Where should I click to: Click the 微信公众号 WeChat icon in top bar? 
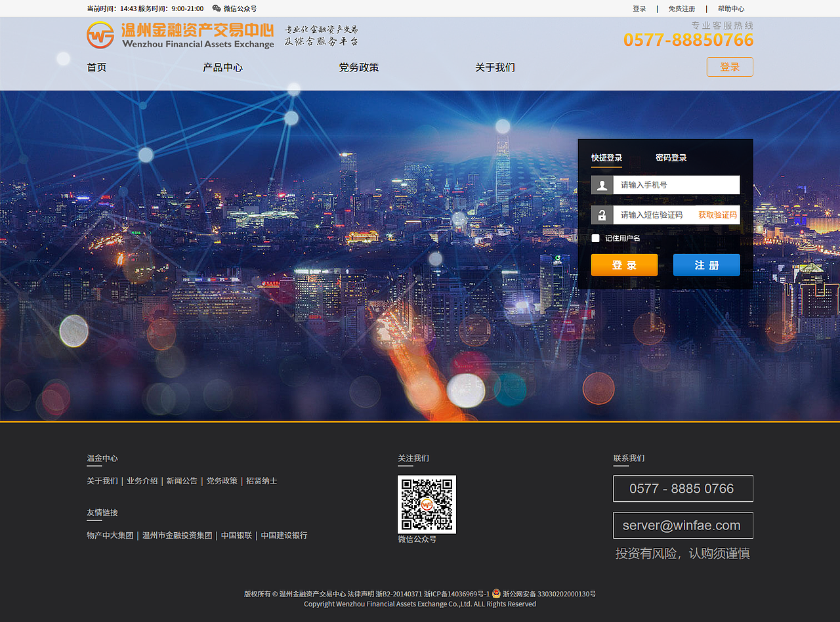[x=217, y=9]
